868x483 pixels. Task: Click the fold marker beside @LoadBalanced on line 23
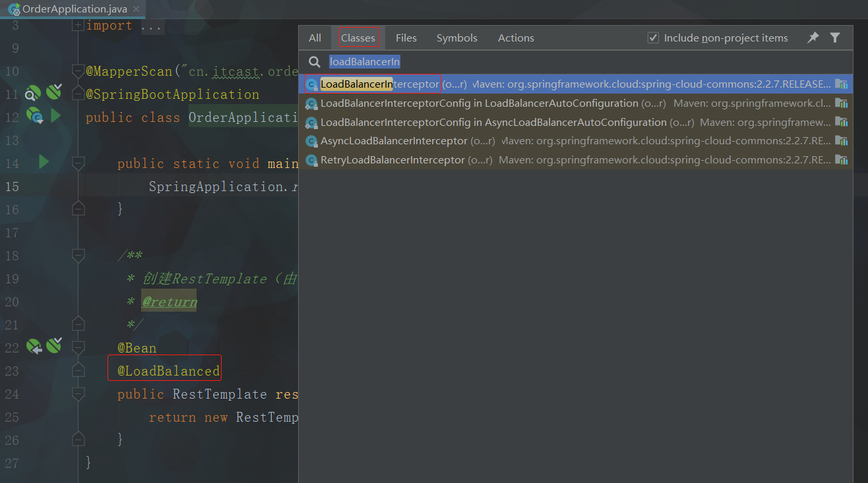point(78,371)
